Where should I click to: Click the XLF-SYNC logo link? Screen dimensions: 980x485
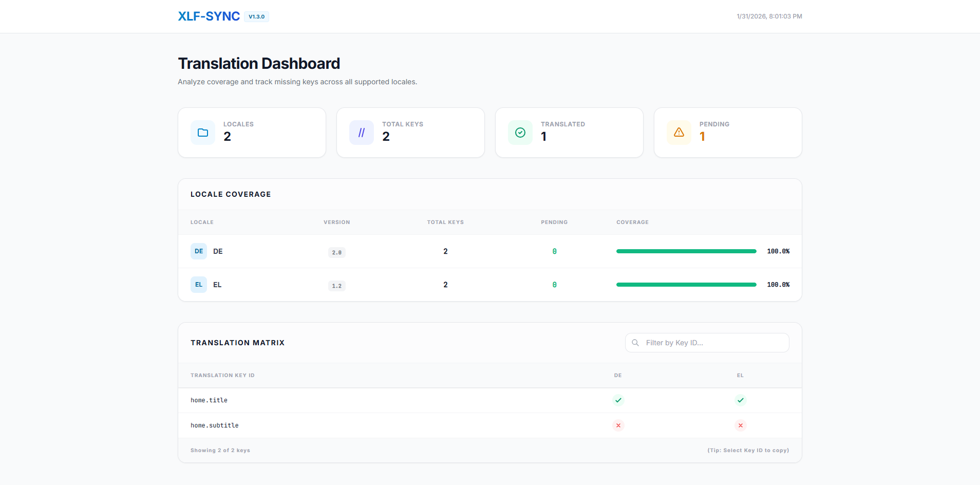point(209,16)
